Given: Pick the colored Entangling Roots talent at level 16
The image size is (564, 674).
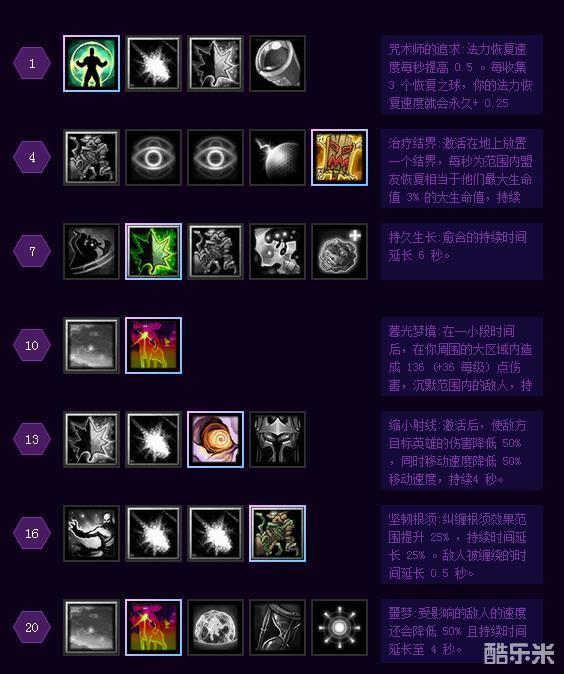Looking at the screenshot, I should pos(277,533).
